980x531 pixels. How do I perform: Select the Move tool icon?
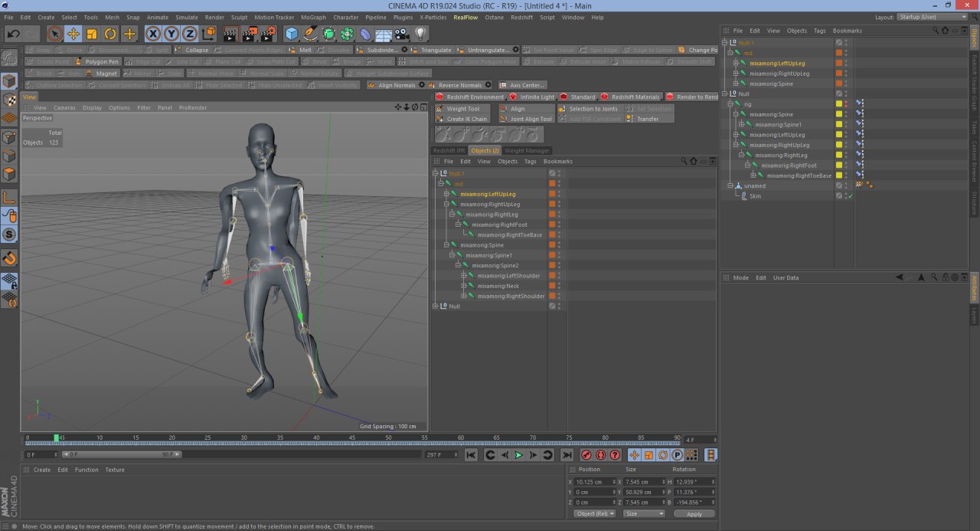(x=73, y=34)
